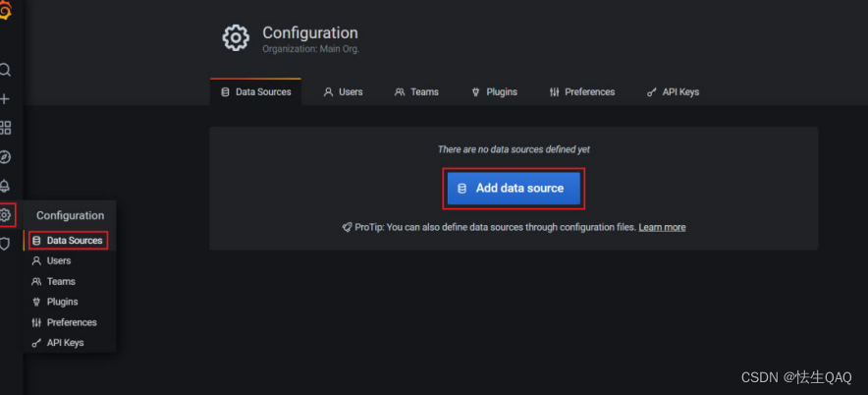Select Users in Configuration flyout menu
The image size is (868, 395).
(x=69, y=261)
